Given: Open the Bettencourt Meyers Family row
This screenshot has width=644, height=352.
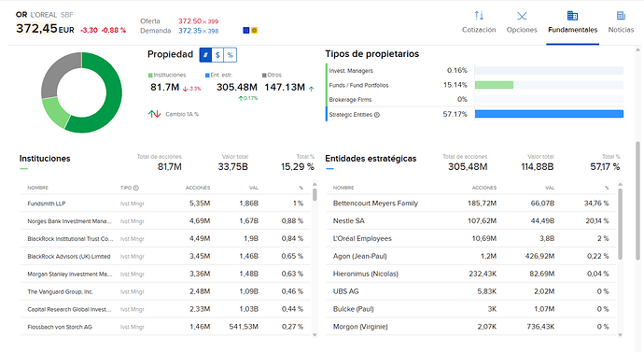Looking at the screenshot, I should (x=471, y=204).
